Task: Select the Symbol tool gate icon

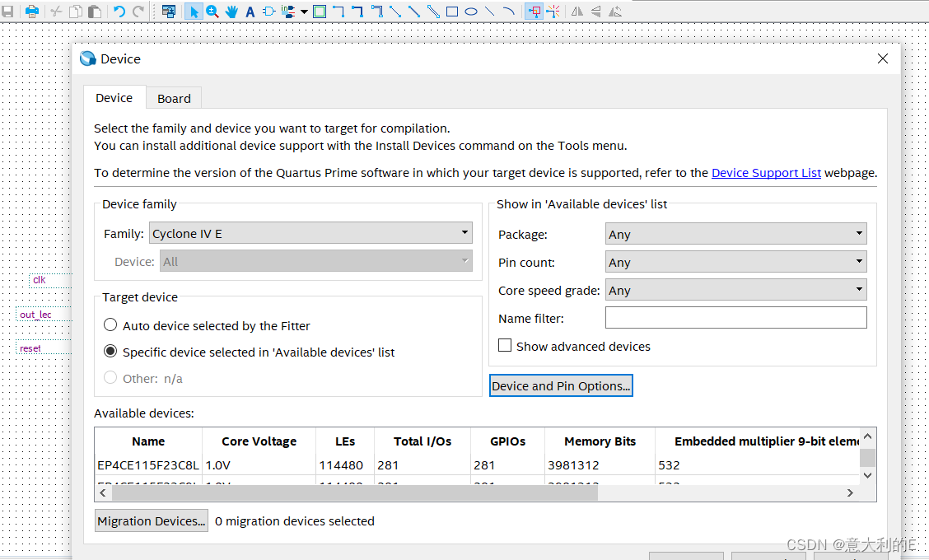Action: click(x=268, y=12)
